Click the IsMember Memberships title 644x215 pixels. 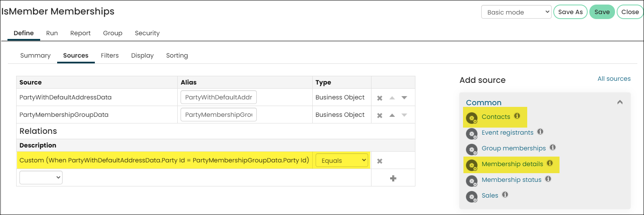(x=58, y=12)
